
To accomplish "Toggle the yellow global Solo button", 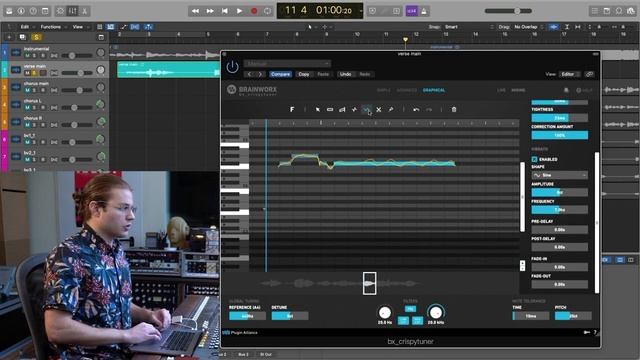I will [x=36, y=37].
